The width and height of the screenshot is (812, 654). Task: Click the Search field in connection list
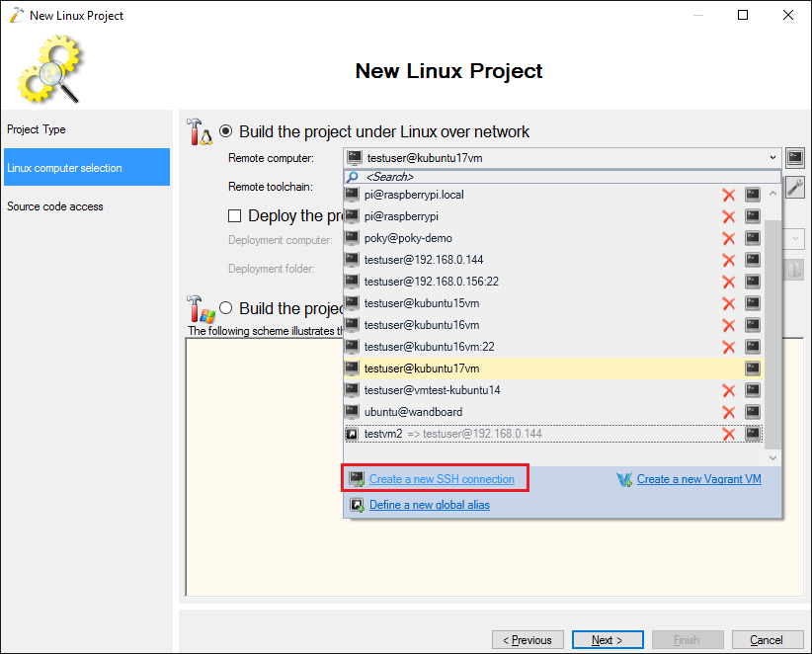pos(562,177)
